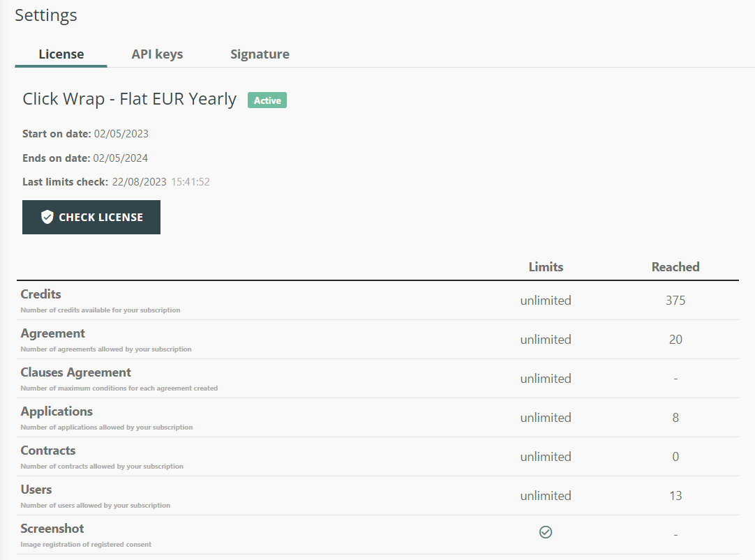Select the Users row label

[36, 490]
